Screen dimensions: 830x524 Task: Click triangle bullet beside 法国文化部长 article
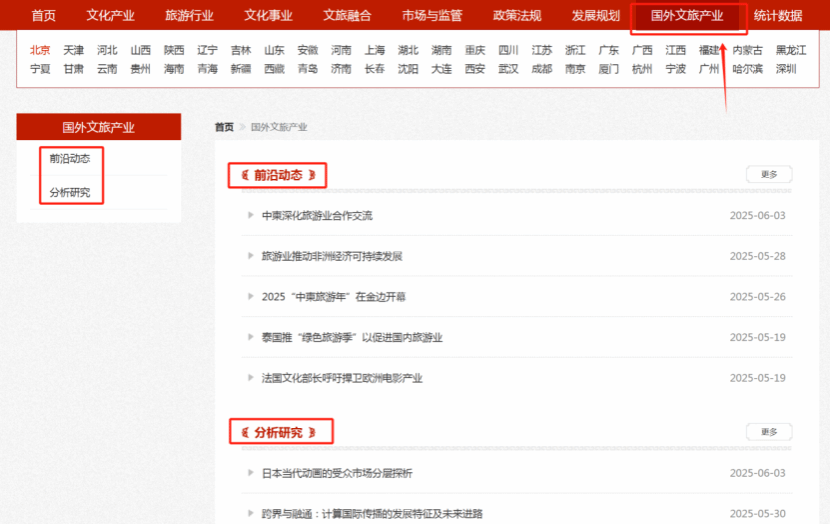250,378
